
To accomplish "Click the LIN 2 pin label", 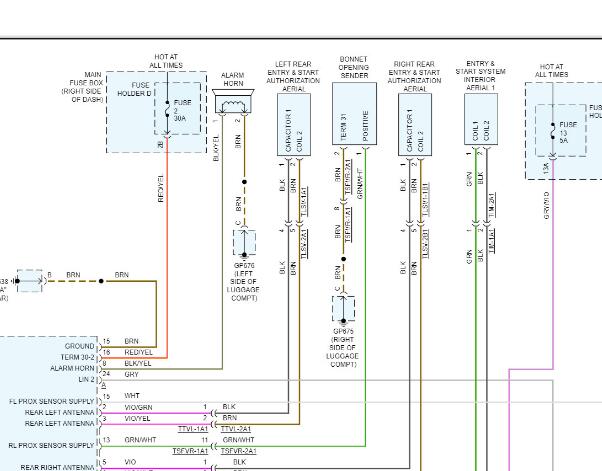I will (x=86, y=379).
